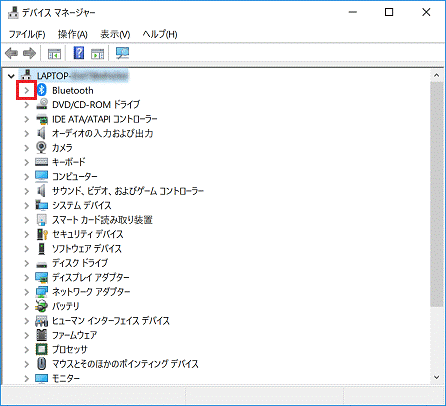Click the scan for hardware changes icon

(x=122, y=53)
